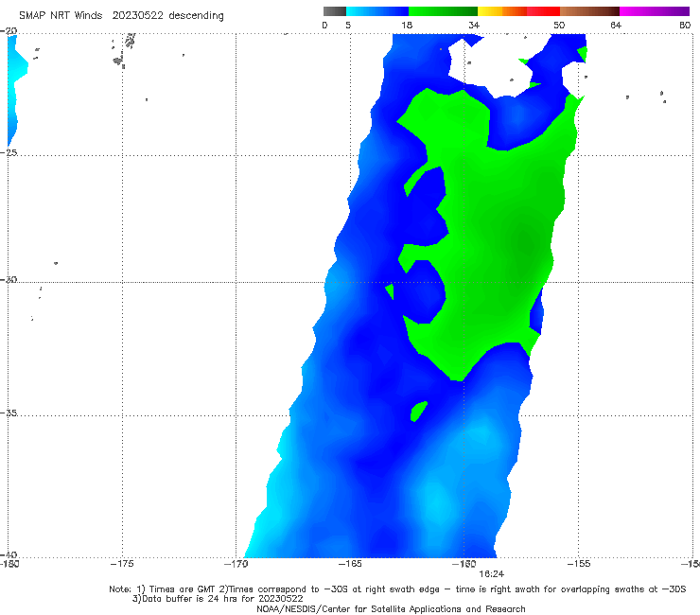Click the NOAA/NESDIS credit line
Image resolution: width=700 pixels, height=615 pixels.
pos(391,609)
